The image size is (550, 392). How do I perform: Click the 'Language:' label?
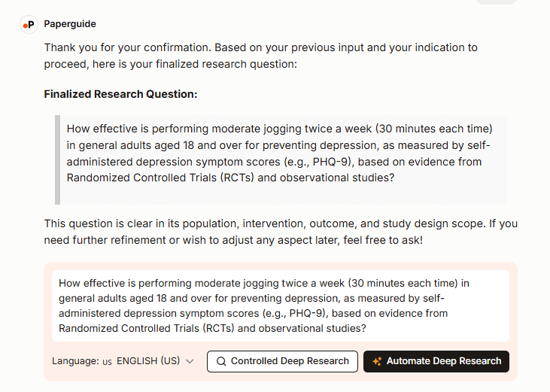click(x=75, y=361)
